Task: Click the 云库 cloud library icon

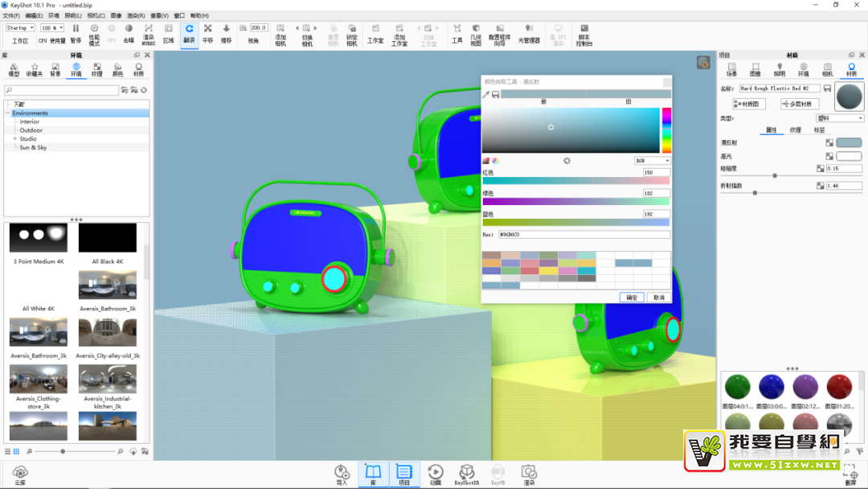Action: (20, 474)
